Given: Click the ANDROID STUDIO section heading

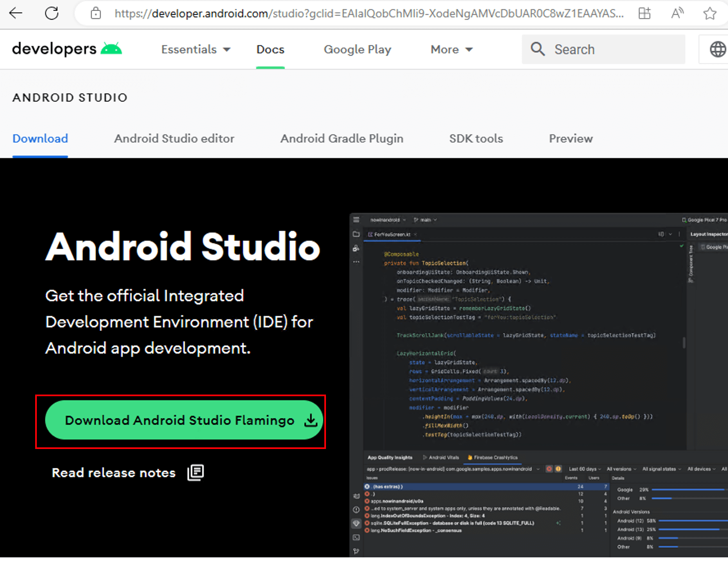Looking at the screenshot, I should tap(70, 97).
